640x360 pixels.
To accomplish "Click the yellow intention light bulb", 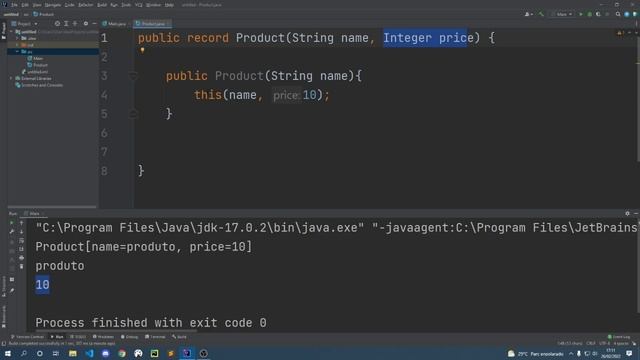I will point(142,51).
